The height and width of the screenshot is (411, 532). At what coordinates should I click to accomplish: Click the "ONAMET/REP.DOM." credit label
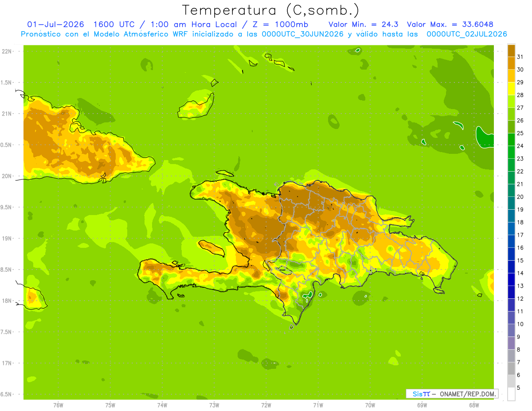[x=468, y=394]
